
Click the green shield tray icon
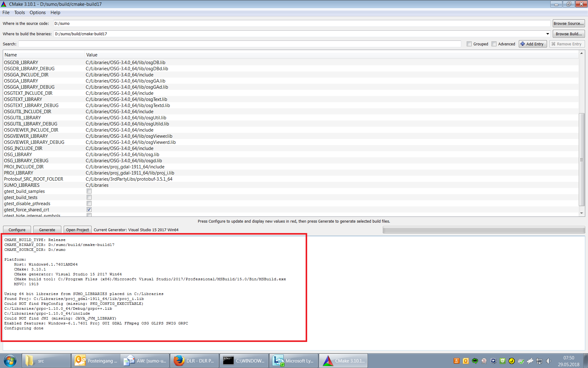coord(503,361)
